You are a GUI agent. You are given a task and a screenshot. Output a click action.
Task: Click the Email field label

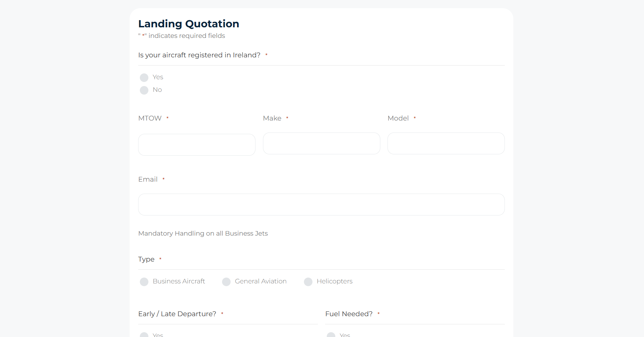tap(148, 179)
